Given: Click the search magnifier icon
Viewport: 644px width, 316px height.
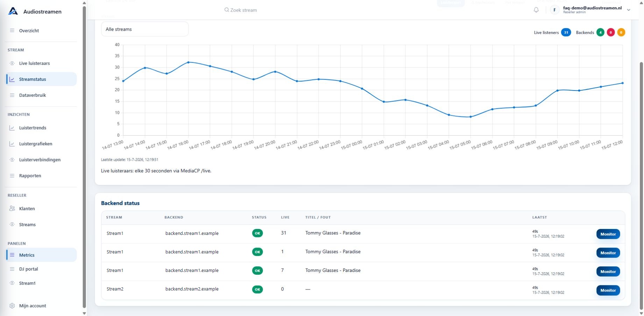Looking at the screenshot, I should pos(227,10).
